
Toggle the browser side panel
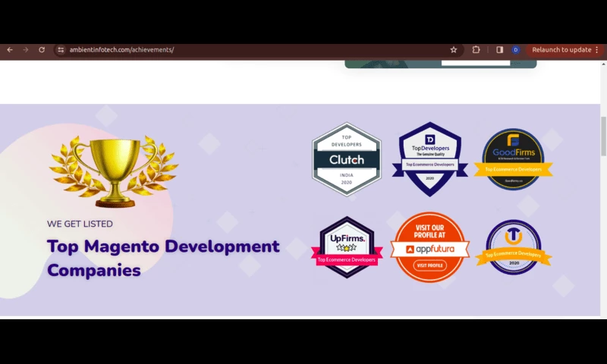[499, 50]
